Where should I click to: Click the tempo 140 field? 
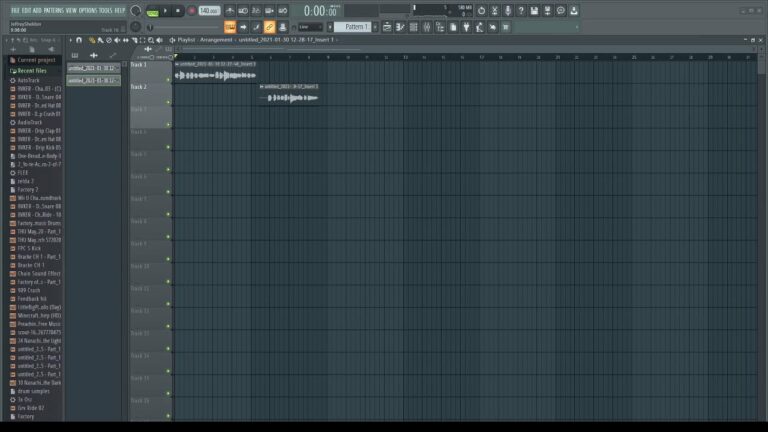pyautogui.click(x=209, y=11)
